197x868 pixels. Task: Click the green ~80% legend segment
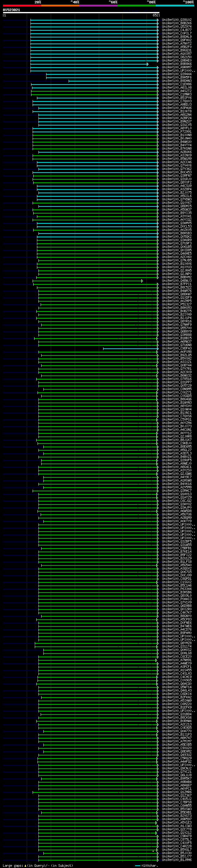[x=137, y=6]
